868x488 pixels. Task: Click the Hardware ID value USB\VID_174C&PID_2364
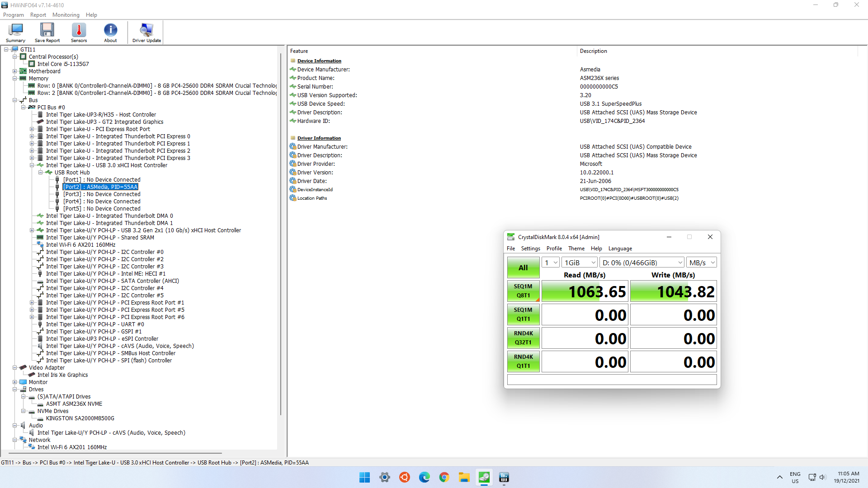tap(612, 121)
